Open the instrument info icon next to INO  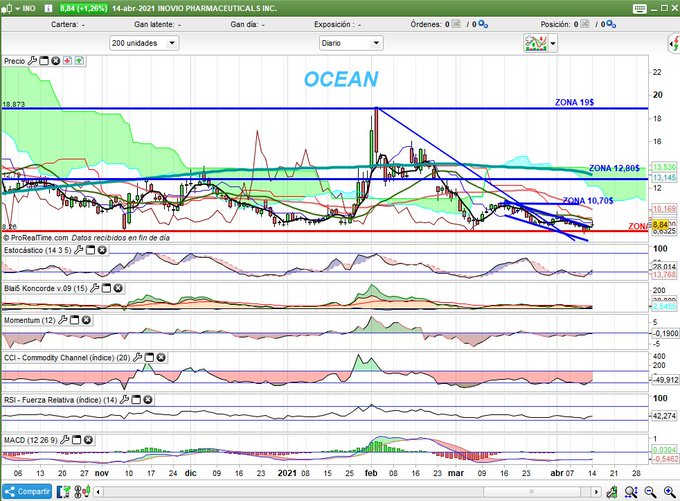click(x=48, y=8)
